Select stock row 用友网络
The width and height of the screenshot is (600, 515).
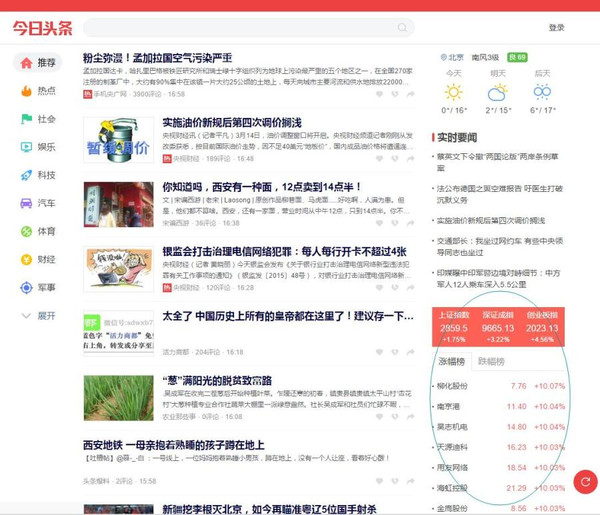499,468
